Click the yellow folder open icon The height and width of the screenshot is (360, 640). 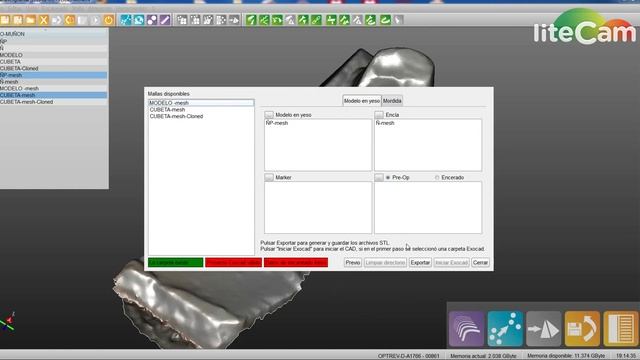(x=30, y=20)
